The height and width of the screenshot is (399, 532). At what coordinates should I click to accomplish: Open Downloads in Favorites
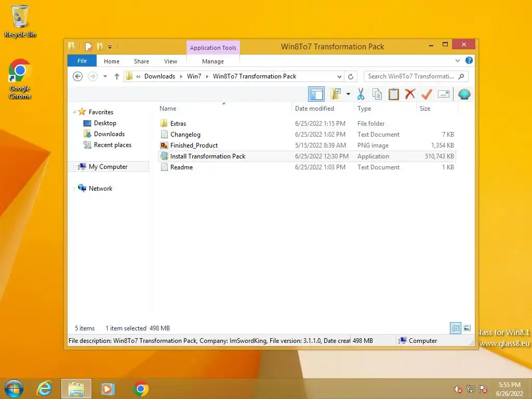point(109,134)
